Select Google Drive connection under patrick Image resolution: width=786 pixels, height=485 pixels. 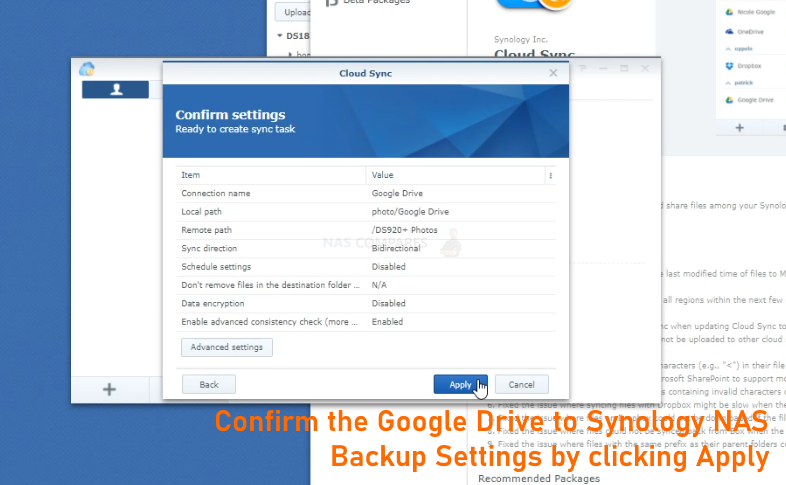tap(750, 100)
